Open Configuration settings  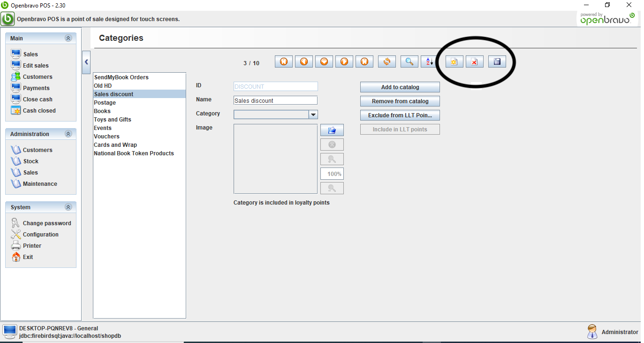click(x=35, y=234)
